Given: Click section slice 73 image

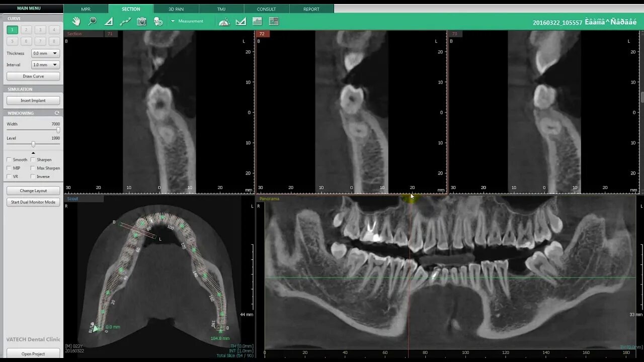Looking at the screenshot, I should tap(544, 112).
